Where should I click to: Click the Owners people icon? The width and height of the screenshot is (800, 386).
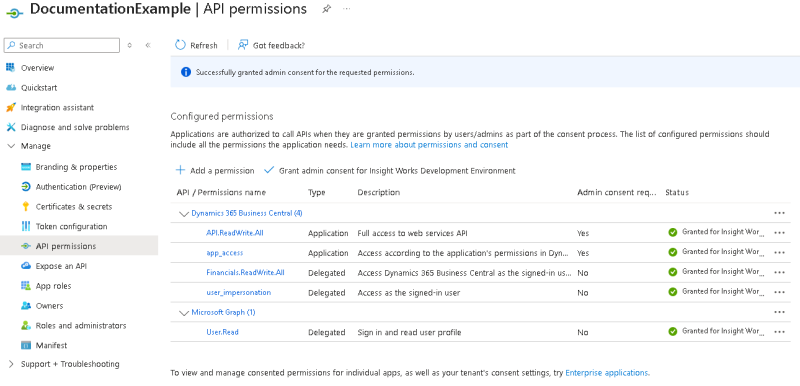tap(26, 305)
